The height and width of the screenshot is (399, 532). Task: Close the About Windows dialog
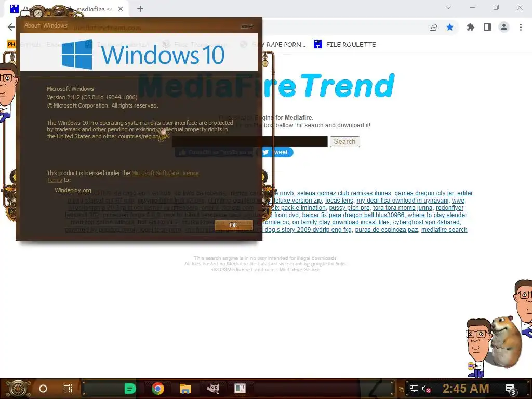[x=247, y=26]
